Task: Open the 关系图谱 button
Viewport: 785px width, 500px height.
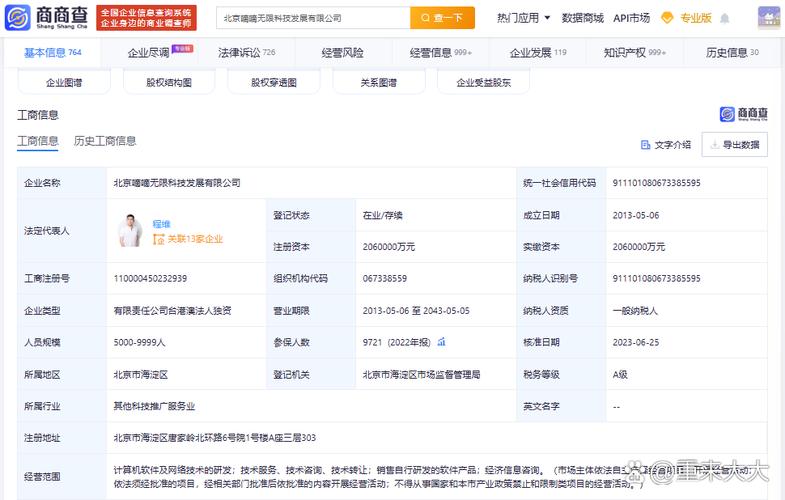Action: 379,83
